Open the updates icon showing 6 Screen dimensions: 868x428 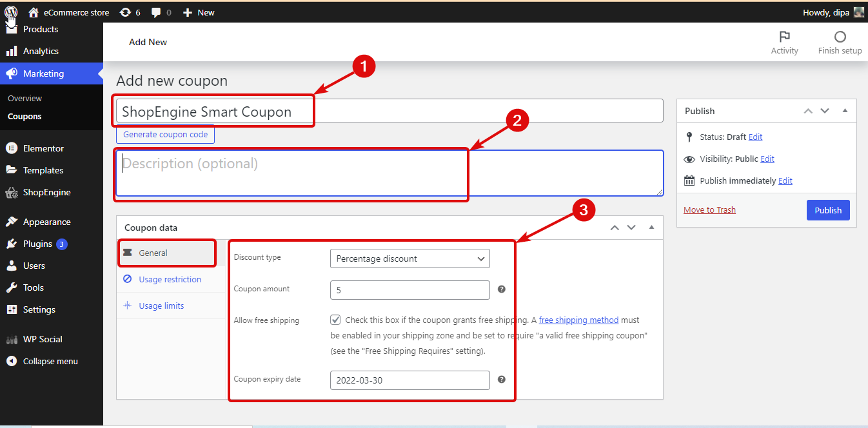(126, 12)
